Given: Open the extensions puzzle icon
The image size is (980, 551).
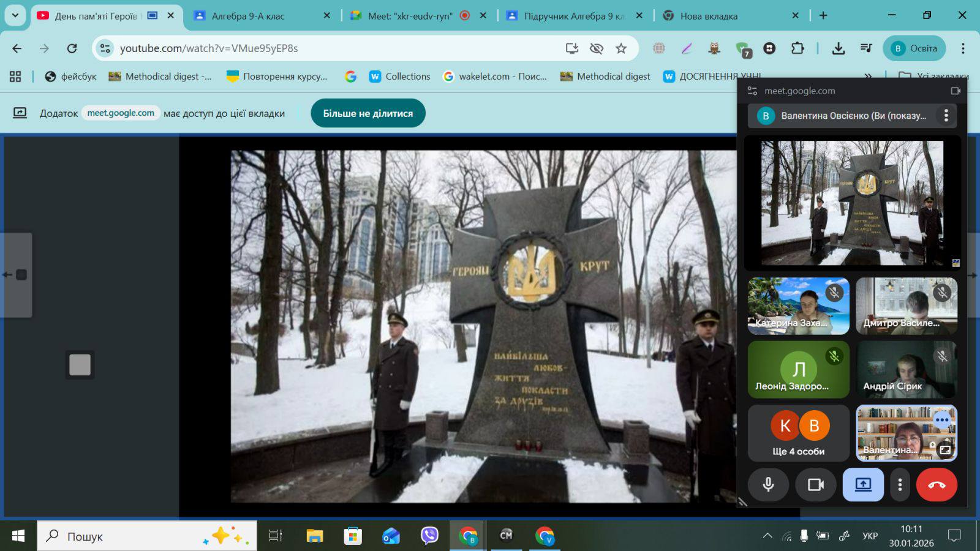Looking at the screenshot, I should click(x=797, y=48).
